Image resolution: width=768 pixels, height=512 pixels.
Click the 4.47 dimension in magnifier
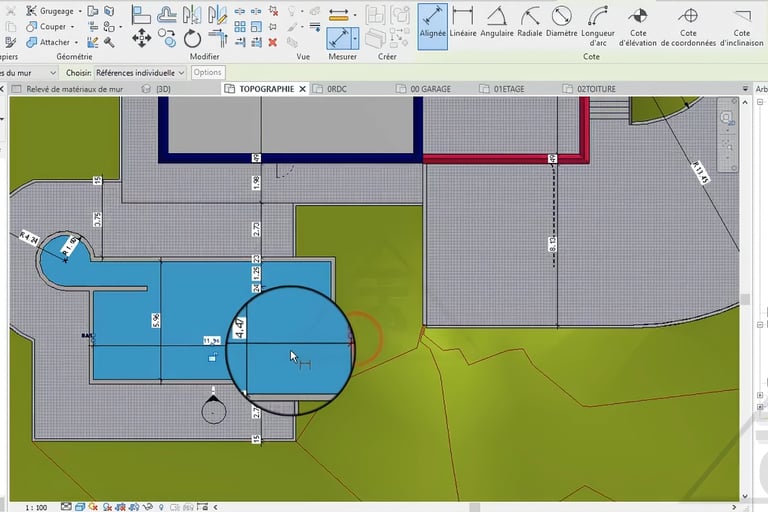240,328
